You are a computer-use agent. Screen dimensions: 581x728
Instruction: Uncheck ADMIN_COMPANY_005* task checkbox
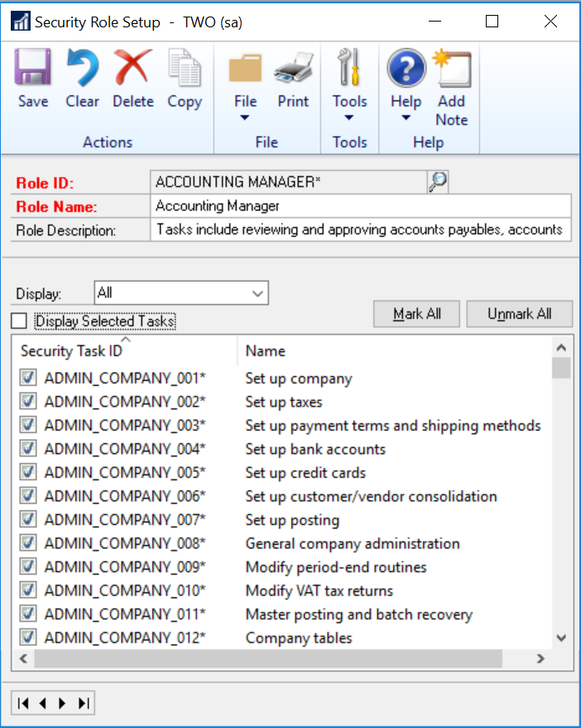tap(28, 472)
